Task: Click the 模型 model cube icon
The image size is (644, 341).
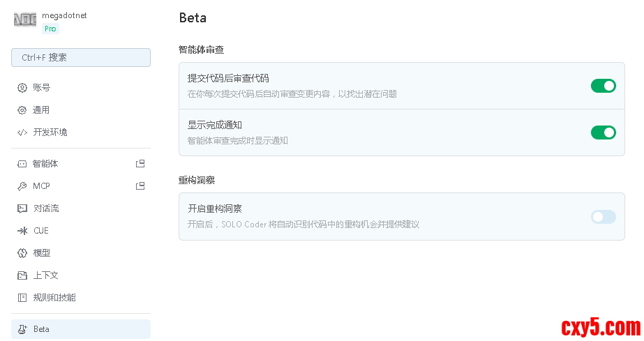Action: (22, 253)
